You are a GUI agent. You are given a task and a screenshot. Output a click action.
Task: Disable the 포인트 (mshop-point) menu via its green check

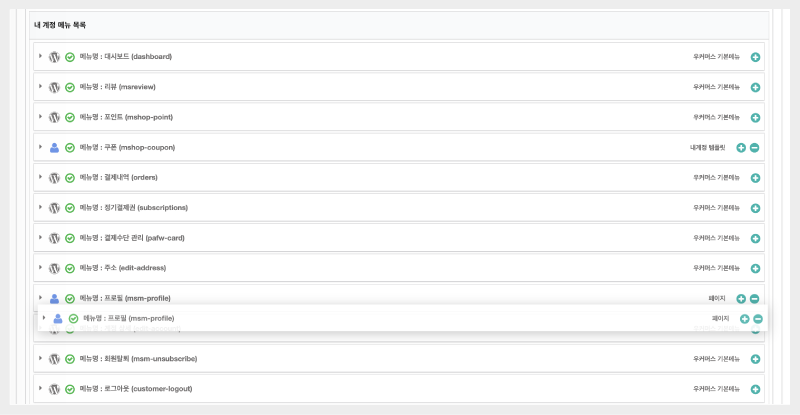coord(70,117)
